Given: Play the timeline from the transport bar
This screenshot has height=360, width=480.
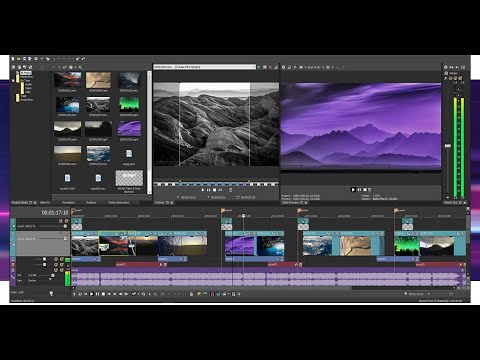Looking at the screenshot, I should [x=92, y=294].
